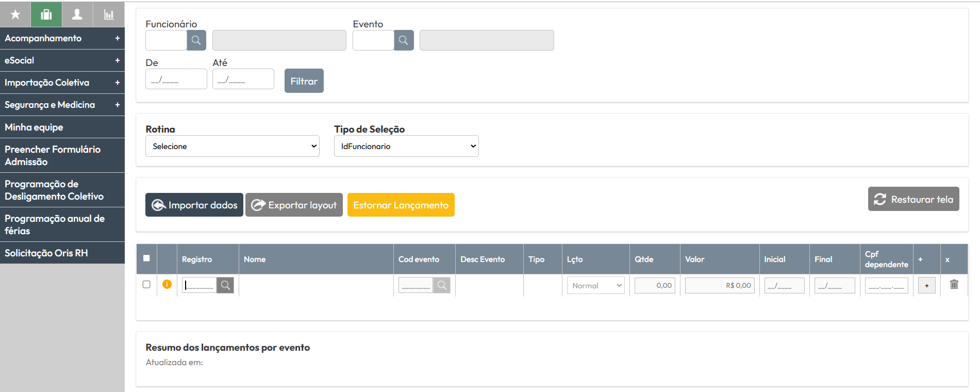The width and height of the screenshot is (980, 392).
Task: Open Minha equipe menu item
Action: pos(62,127)
